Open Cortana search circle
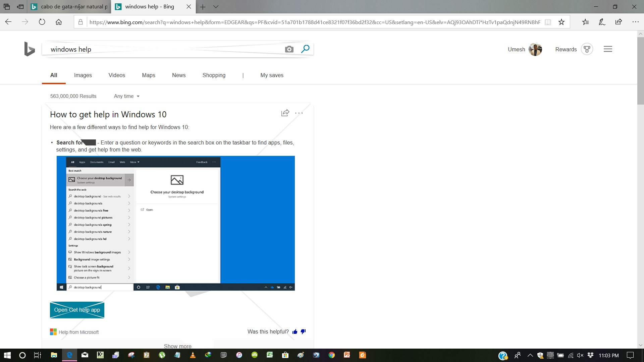The width and height of the screenshot is (644, 362). pos(22,355)
